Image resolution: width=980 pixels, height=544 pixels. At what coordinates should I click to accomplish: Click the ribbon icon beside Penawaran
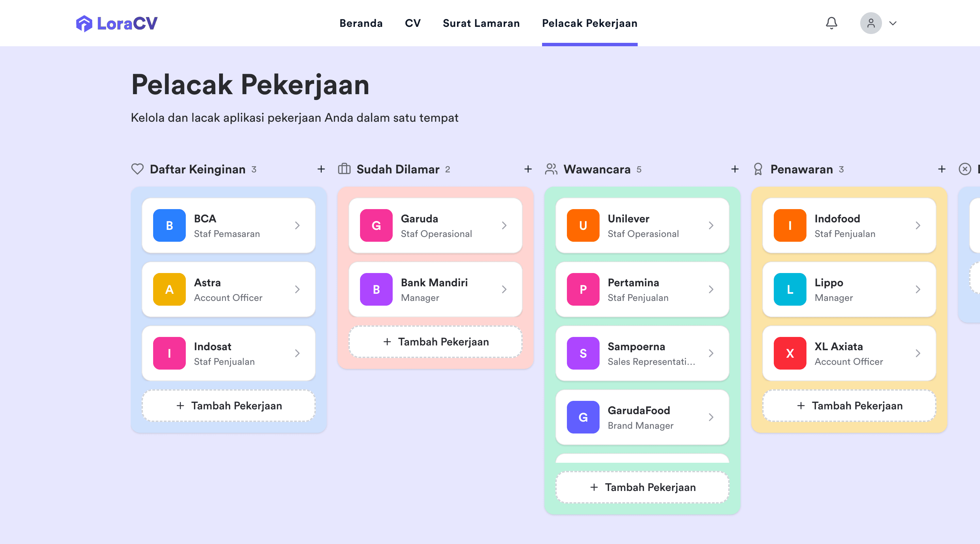coord(758,169)
